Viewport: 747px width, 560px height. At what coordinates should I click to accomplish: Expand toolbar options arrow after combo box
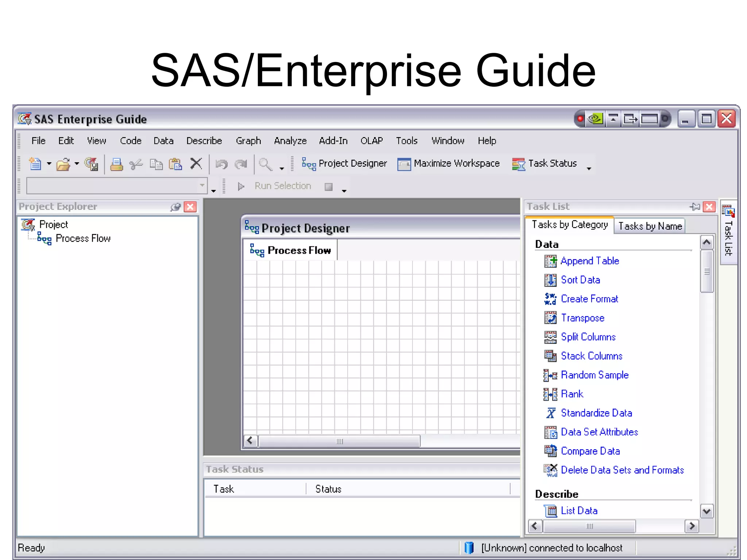tap(213, 190)
